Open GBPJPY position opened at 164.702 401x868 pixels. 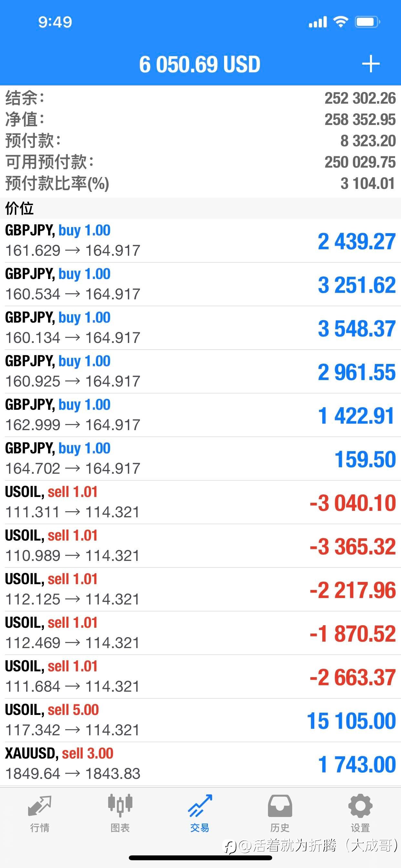coord(200,459)
